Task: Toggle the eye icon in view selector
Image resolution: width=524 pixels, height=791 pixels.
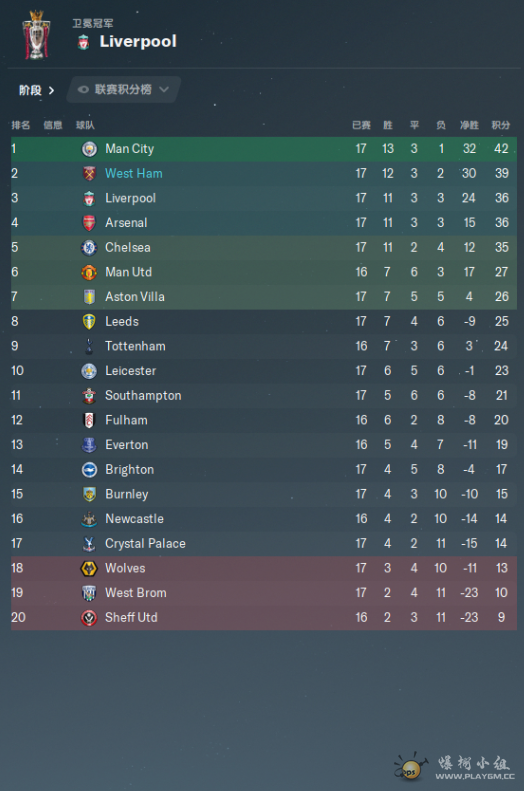Action: tap(83, 90)
